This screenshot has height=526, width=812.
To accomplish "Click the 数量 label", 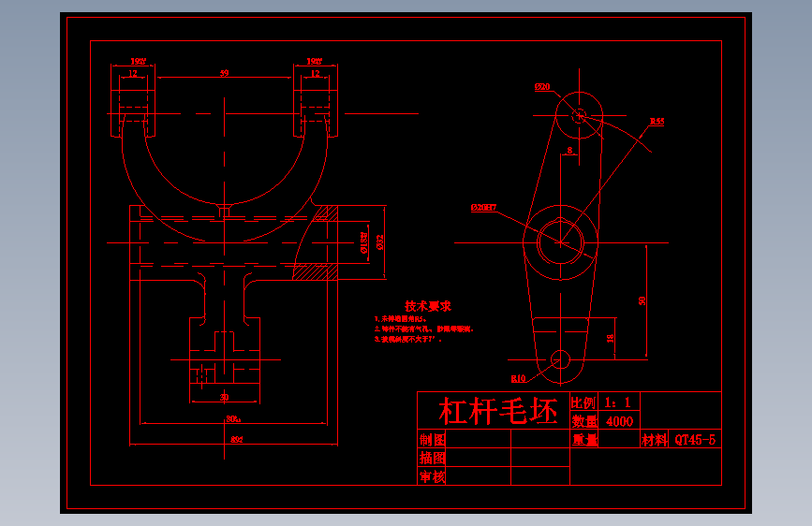I will [x=584, y=421].
